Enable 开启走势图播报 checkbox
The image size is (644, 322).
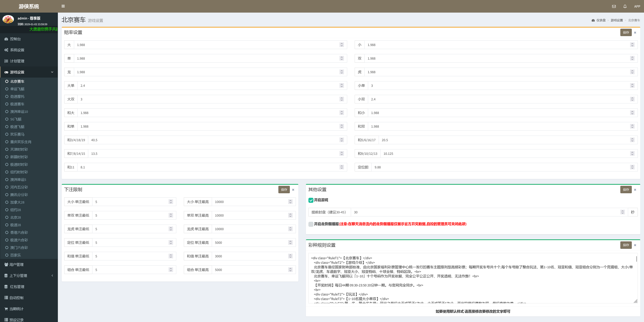(x=311, y=224)
